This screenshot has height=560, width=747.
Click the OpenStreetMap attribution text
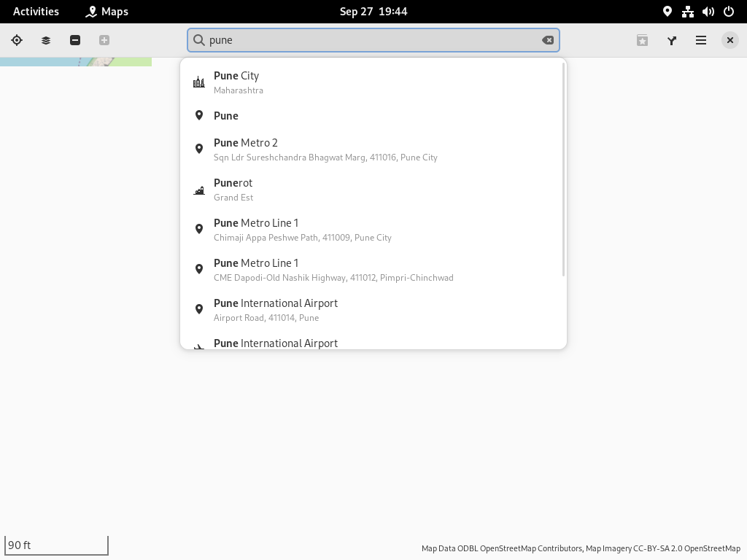pyautogui.click(x=581, y=548)
